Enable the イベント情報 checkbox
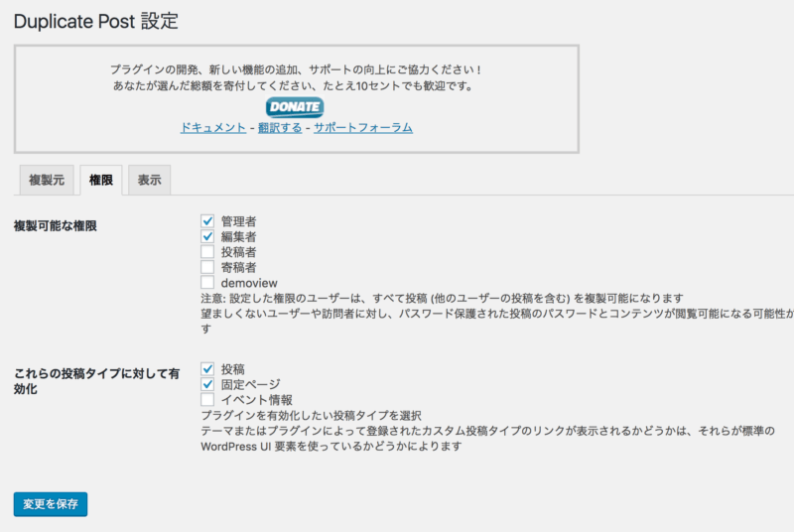 click(x=207, y=399)
